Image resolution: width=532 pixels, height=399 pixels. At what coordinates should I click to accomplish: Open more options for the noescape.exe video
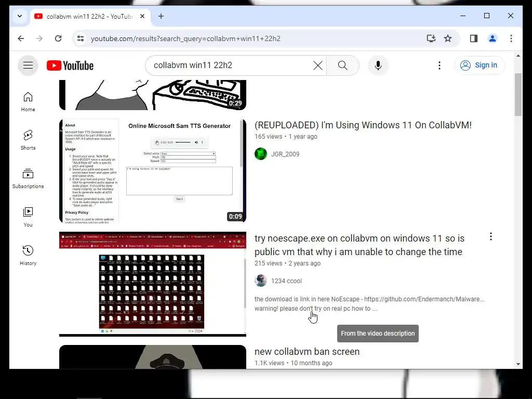tap(490, 236)
